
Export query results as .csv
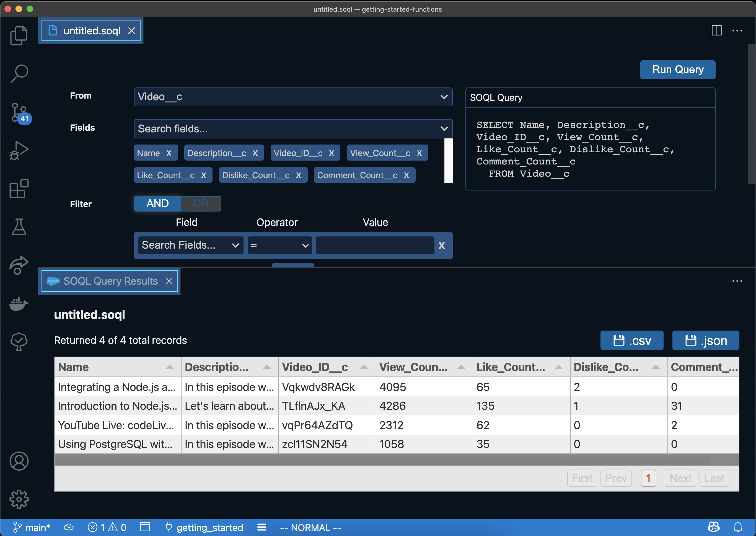click(x=632, y=340)
